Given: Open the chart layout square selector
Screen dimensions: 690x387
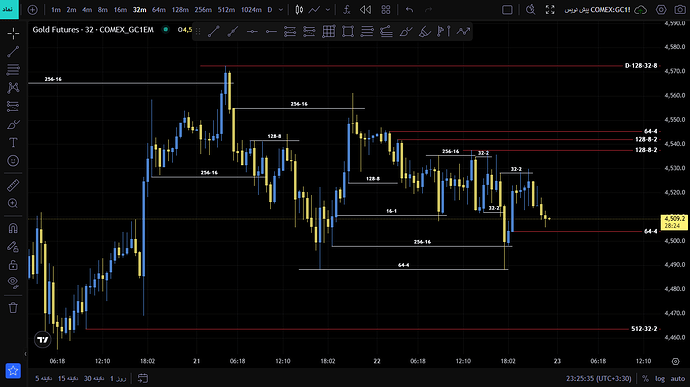Looking at the screenshot, I should [x=507, y=10].
